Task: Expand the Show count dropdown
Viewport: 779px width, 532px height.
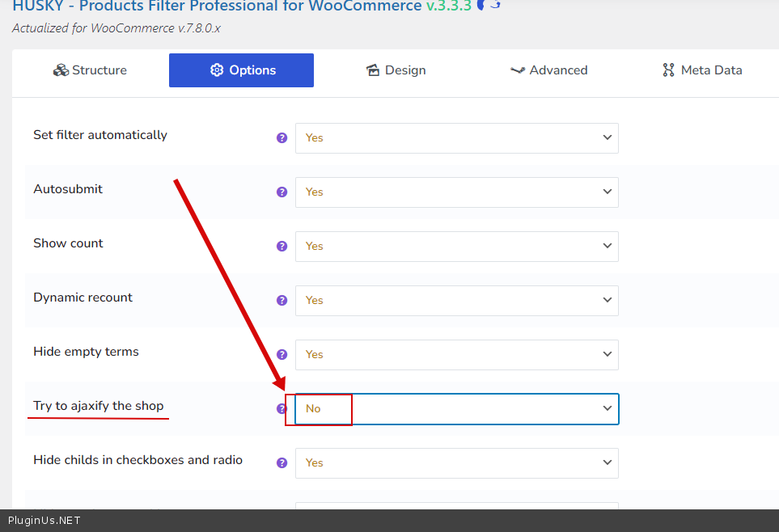Action: (456, 247)
